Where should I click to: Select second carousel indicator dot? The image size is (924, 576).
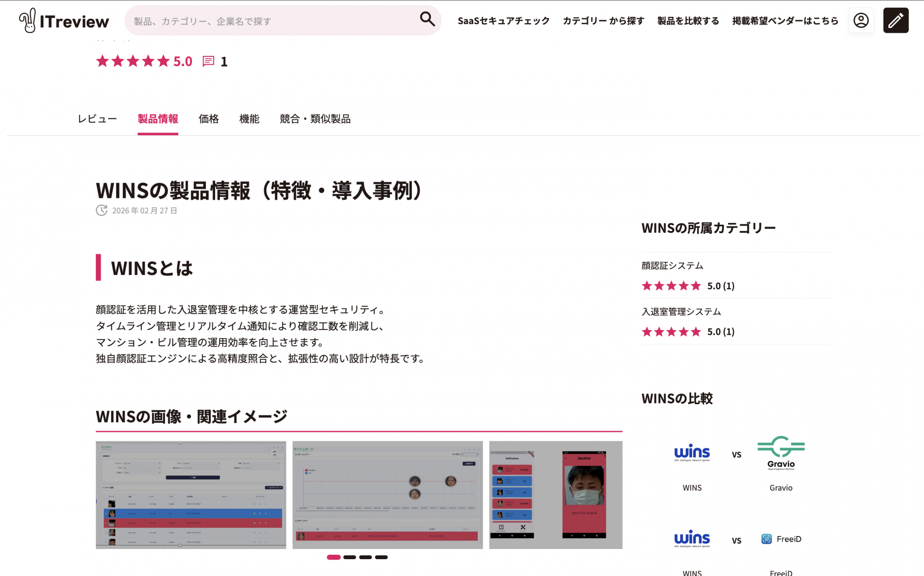(350, 557)
